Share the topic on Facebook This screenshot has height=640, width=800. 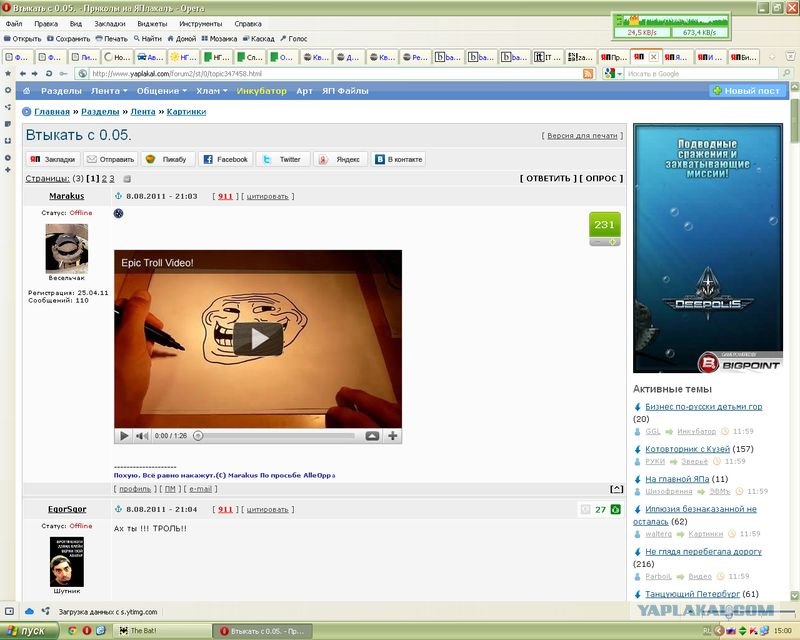[x=225, y=159]
